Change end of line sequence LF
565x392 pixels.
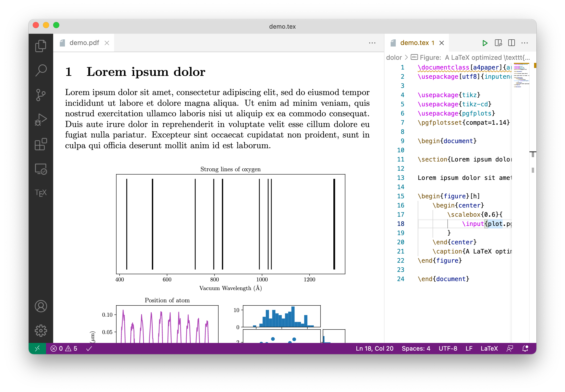click(x=469, y=349)
